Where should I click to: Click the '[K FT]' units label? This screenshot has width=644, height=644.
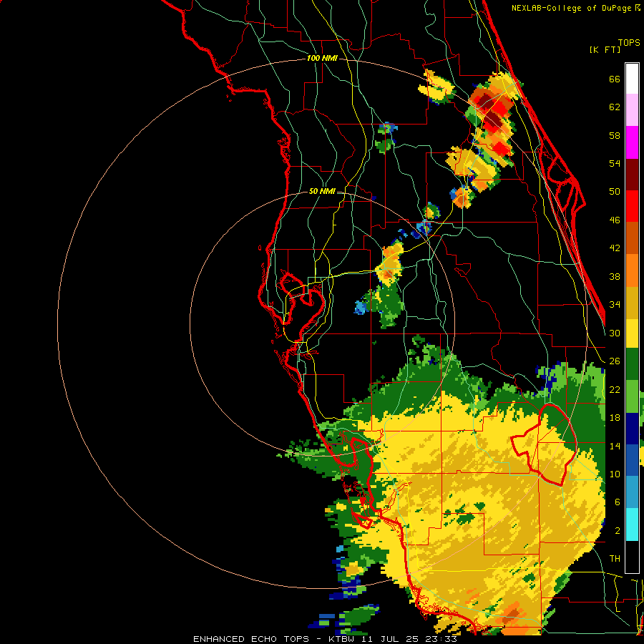click(605, 49)
